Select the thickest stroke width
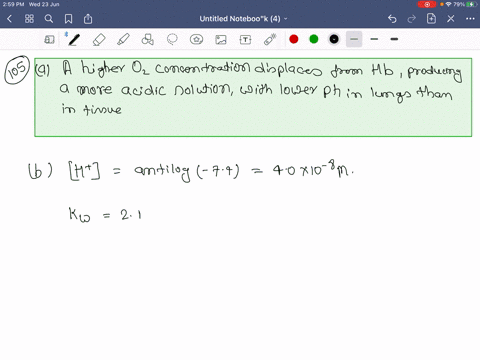The width and height of the screenshot is (480, 360). pyautogui.click(x=394, y=39)
